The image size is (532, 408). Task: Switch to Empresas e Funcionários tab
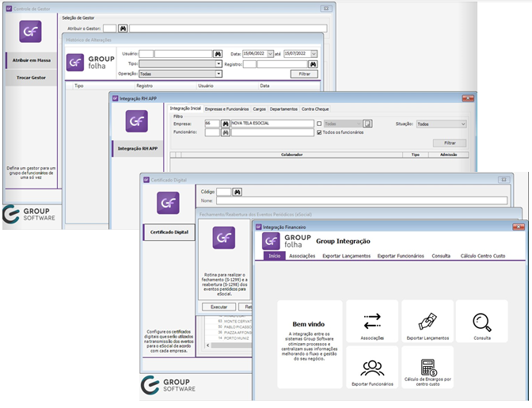point(226,109)
